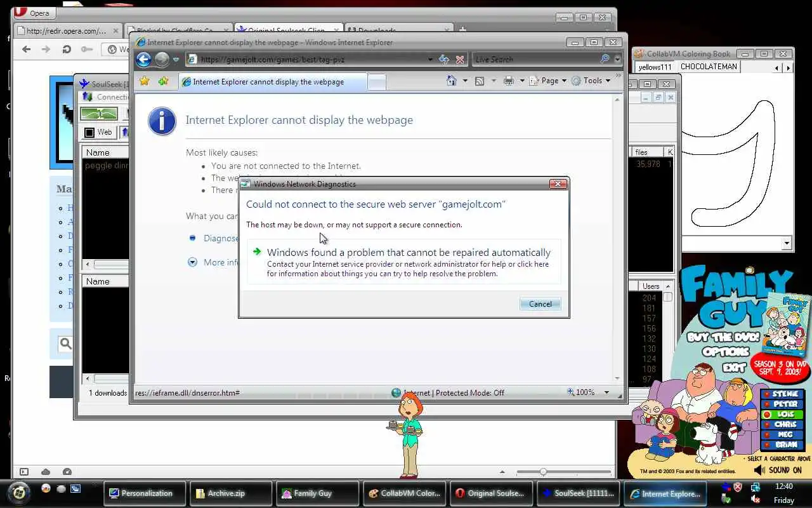Open the Tools menu in Internet Explorer
This screenshot has height=508, width=812.
tap(591, 81)
